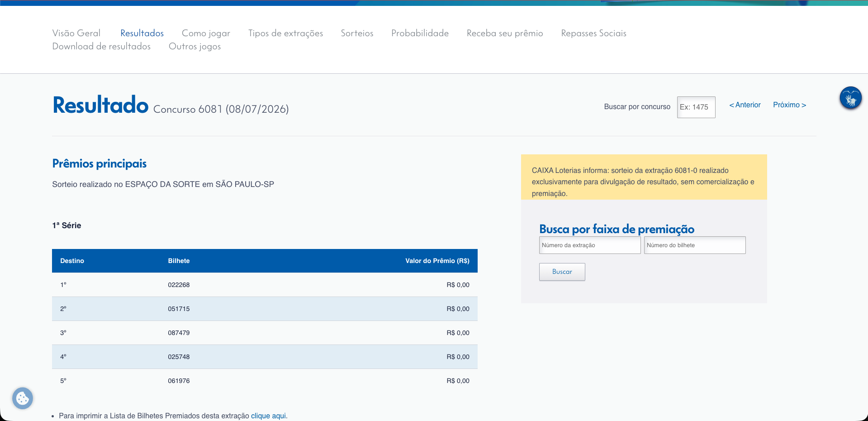Select the Bilhete column header
Screen dimensions: 868x421
(x=179, y=261)
